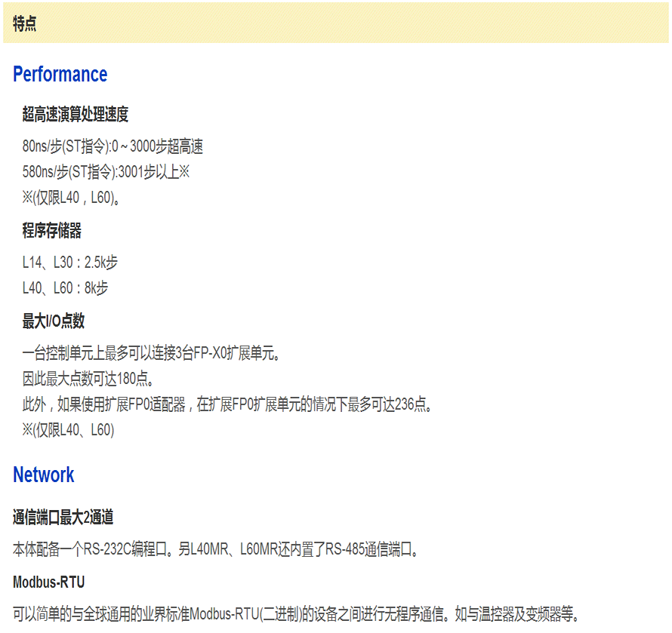672x633 pixels.
Task: Select the 超高速演算处理速度 subheading
Action: point(76,115)
